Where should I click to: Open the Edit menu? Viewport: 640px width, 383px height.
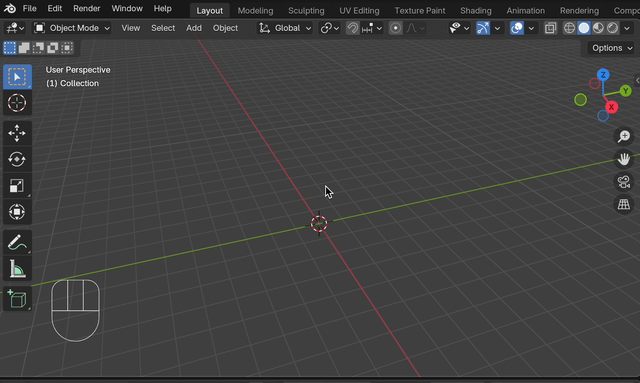click(55, 8)
